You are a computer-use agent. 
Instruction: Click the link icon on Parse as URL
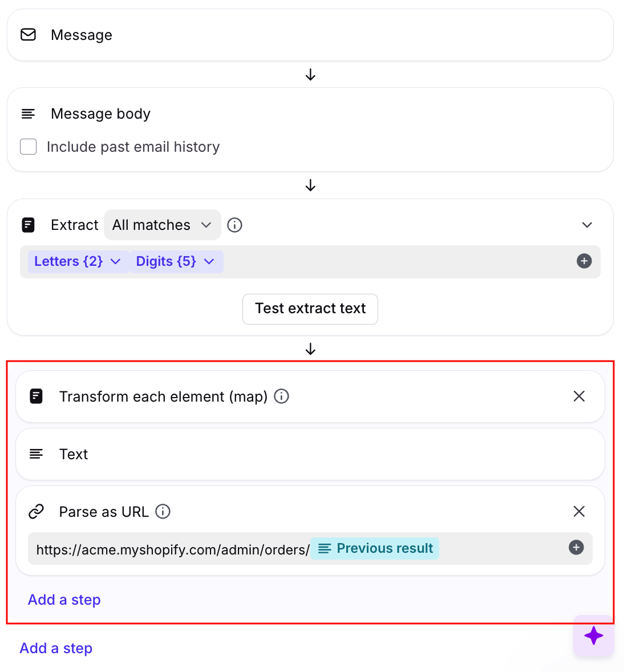[x=36, y=511]
